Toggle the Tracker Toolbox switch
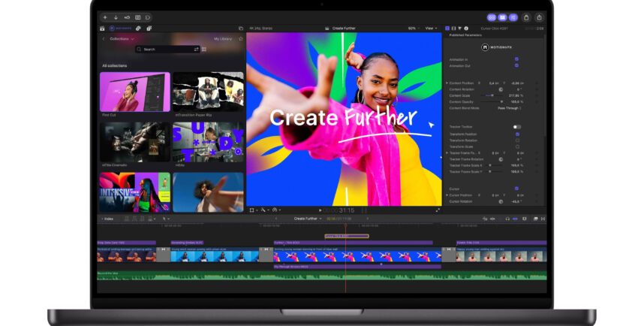This screenshot has height=326, width=644. click(517, 127)
